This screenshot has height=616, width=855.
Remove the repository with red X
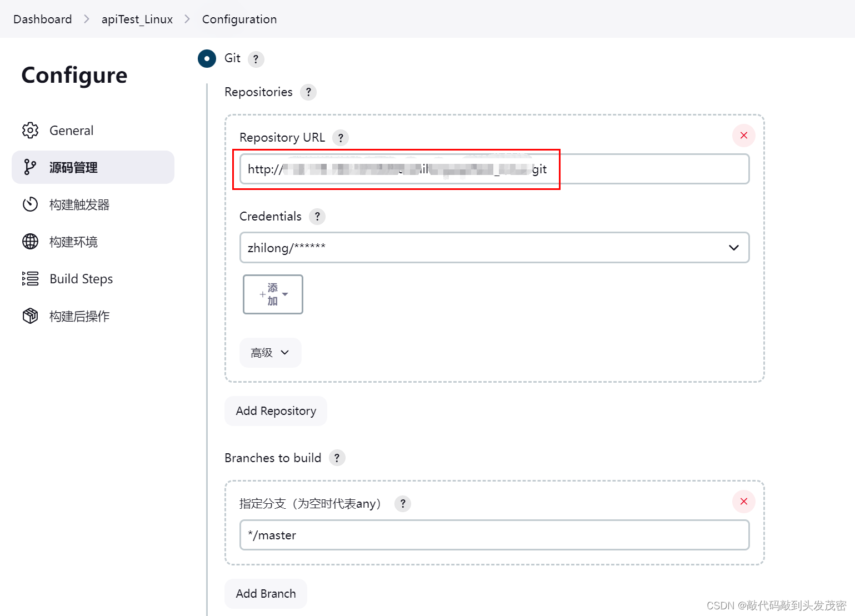click(x=743, y=136)
